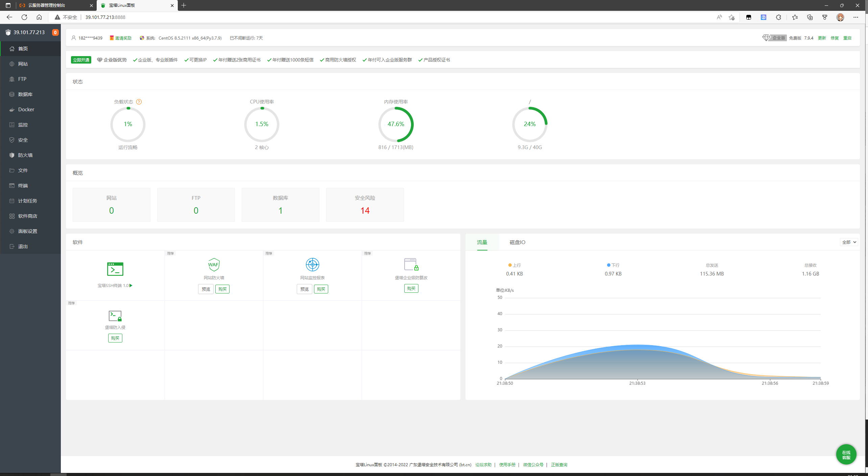The height and width of the screenshot is (476, 868).
Task: Click the 面板设置 gear icon in sidebar
Action: pyautogui.click(x=12, y=231)
